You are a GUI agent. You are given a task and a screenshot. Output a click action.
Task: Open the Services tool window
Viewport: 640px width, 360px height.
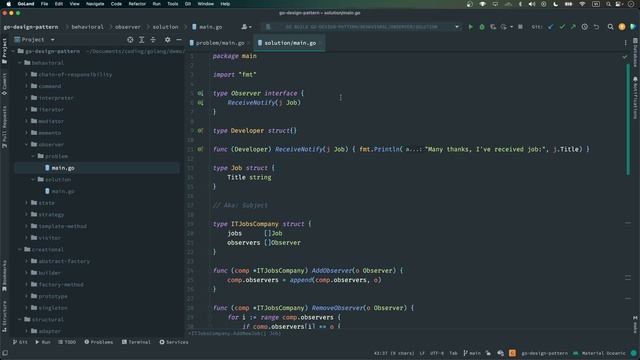point(174,342)
